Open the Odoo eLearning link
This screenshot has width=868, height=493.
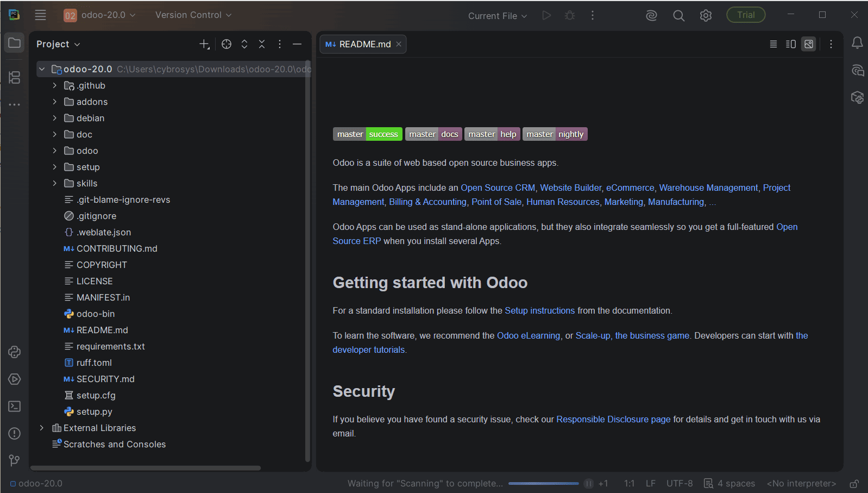pos(529,335)
